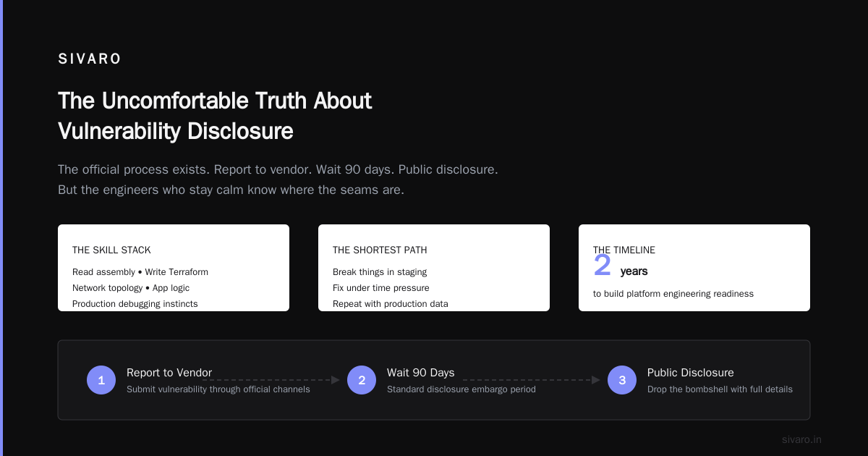Click 'THE SKILL STACK' card heading
868x456 pixels.
(x=111, y=250)
